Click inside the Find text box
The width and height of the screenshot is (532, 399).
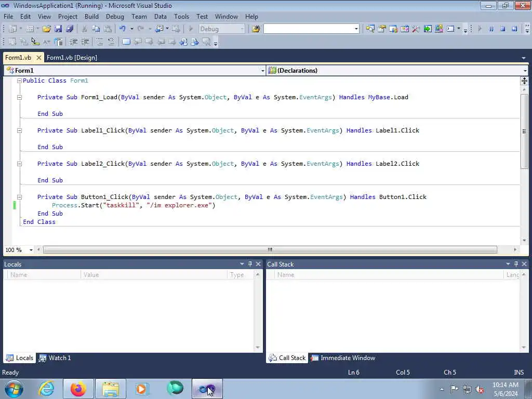pyautogui.click(x=309, y=29)
